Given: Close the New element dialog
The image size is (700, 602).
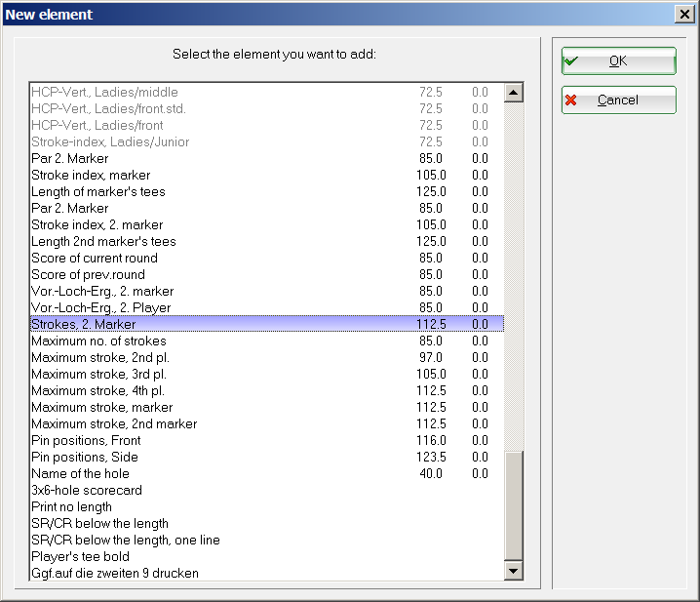Looking at the screenshot, I should coord(683,14).
